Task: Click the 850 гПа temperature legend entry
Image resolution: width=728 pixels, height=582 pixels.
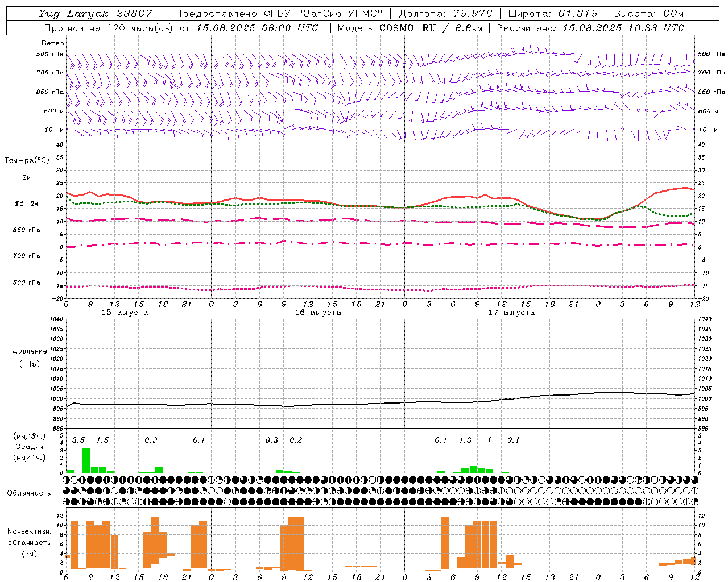Action: (x=26, y=230)
